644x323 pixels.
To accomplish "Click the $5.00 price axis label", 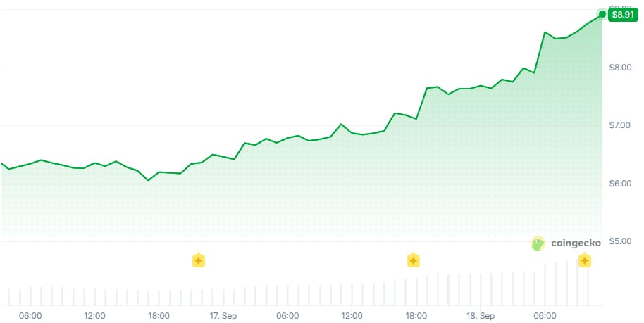I will coord(620,241).
